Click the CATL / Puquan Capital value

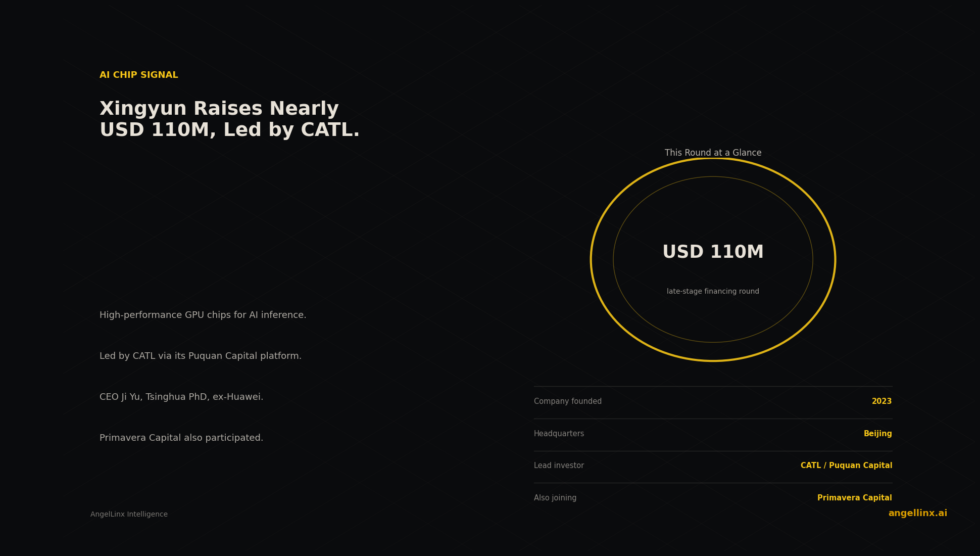tap(846, 466)
